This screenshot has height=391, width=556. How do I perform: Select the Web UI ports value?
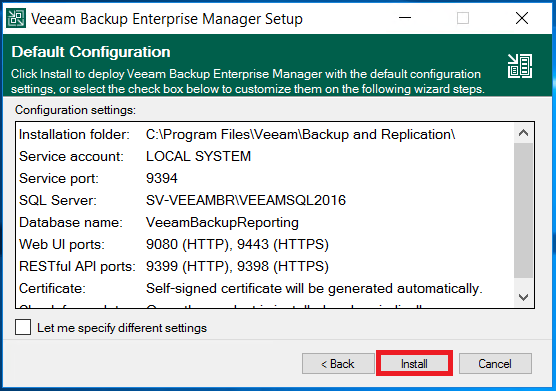[x=237, y=245]
